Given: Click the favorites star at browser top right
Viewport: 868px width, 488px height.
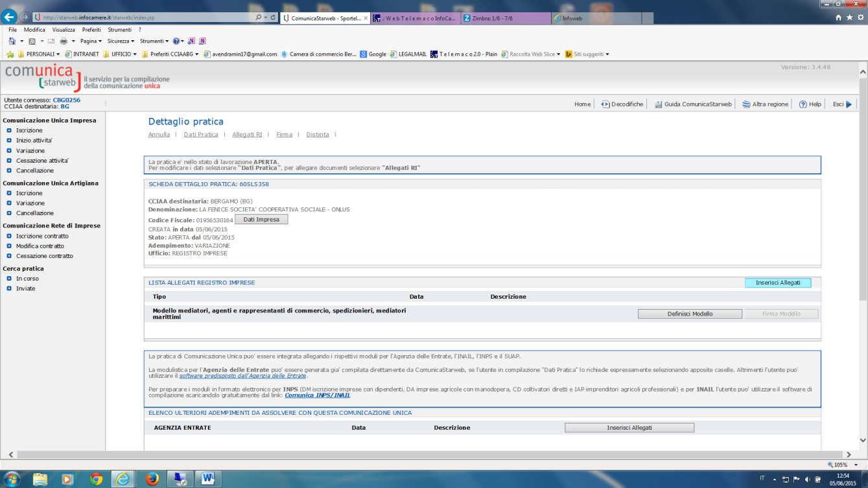Looking at the screenshot, I should 850,17.
